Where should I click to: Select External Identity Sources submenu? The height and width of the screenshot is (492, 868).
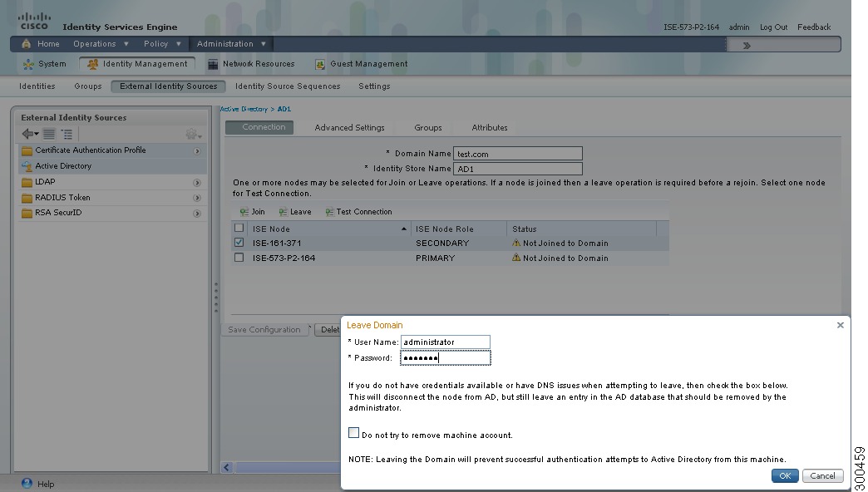pyautogui.click(x=168, y=86)
